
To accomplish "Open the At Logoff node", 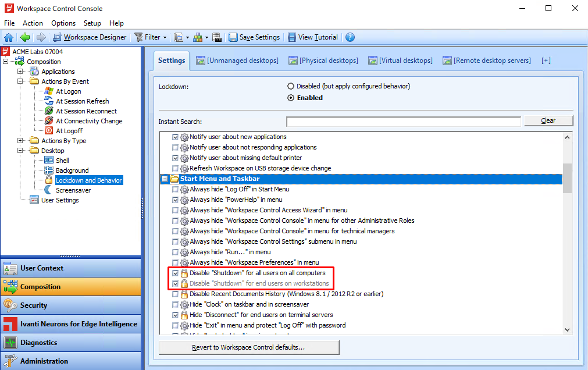I will (69, 130).
